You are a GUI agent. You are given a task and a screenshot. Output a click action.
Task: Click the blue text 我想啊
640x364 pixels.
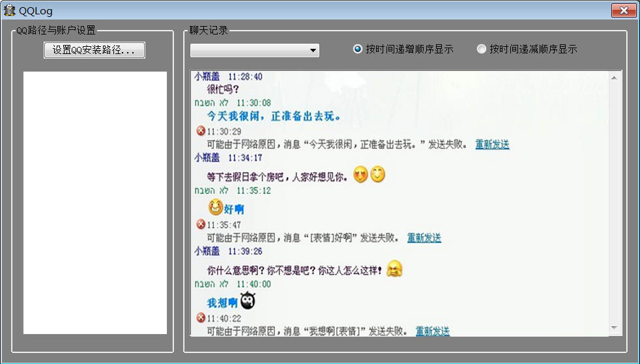pos(222,303)
